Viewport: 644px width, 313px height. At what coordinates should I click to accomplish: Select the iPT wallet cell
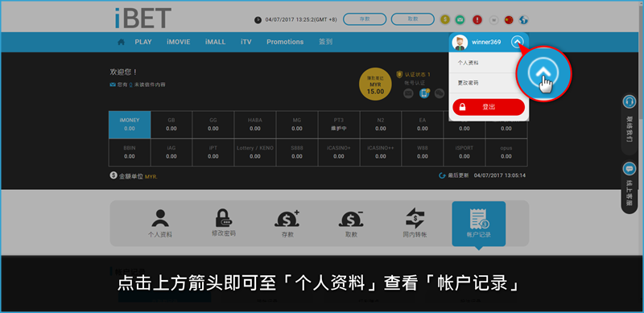click(213, 152)
